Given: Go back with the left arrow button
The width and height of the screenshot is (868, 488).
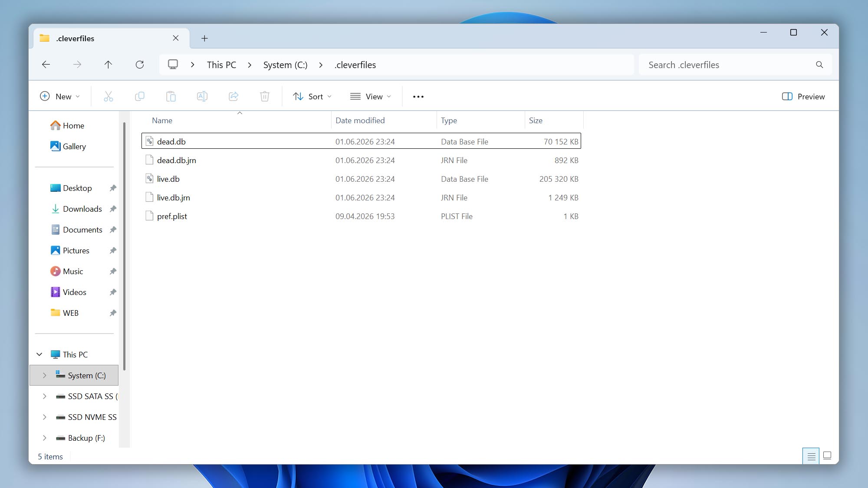Looking at the screenshot, I should (x=46, y=65).
